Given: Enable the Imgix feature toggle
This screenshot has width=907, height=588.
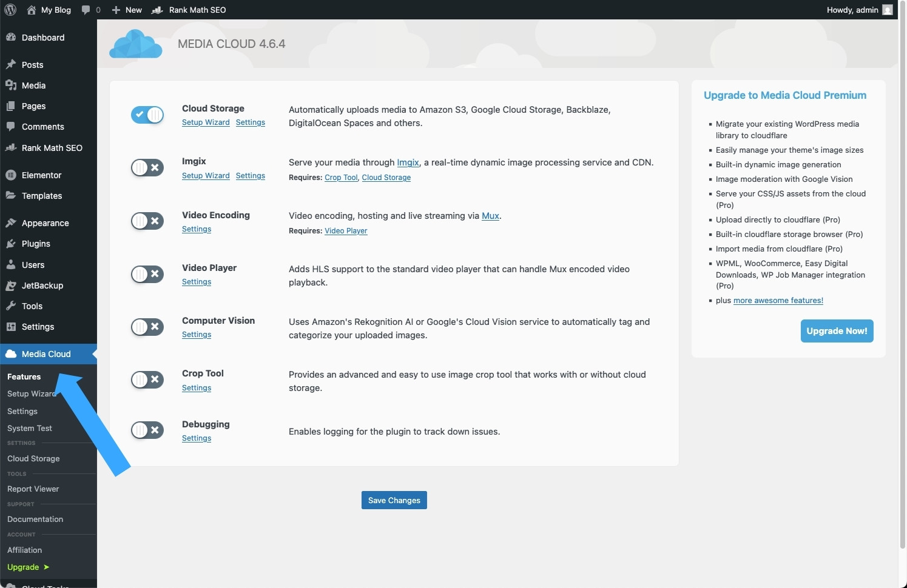Looking at the screenshot, I should (147, 168).
